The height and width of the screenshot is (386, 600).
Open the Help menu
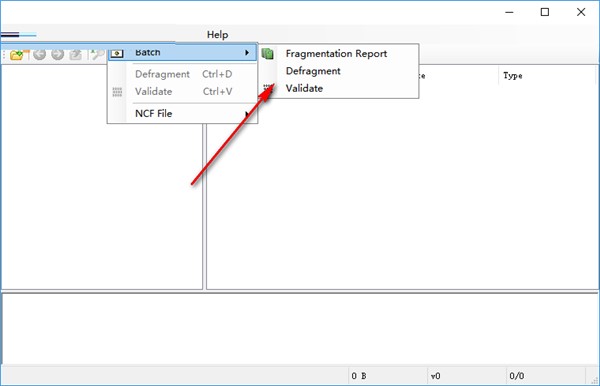[x=217, y=35]
